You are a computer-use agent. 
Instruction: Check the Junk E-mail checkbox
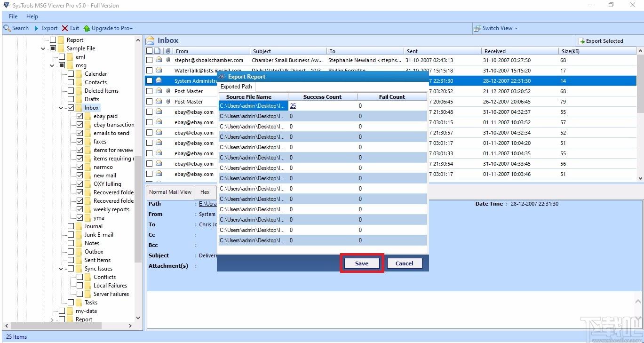[71, 235]
